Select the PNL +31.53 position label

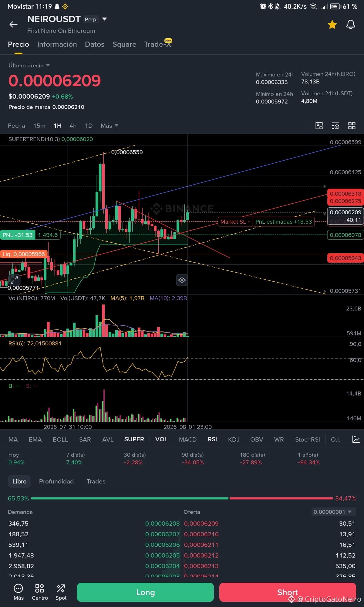click(18, 235)
